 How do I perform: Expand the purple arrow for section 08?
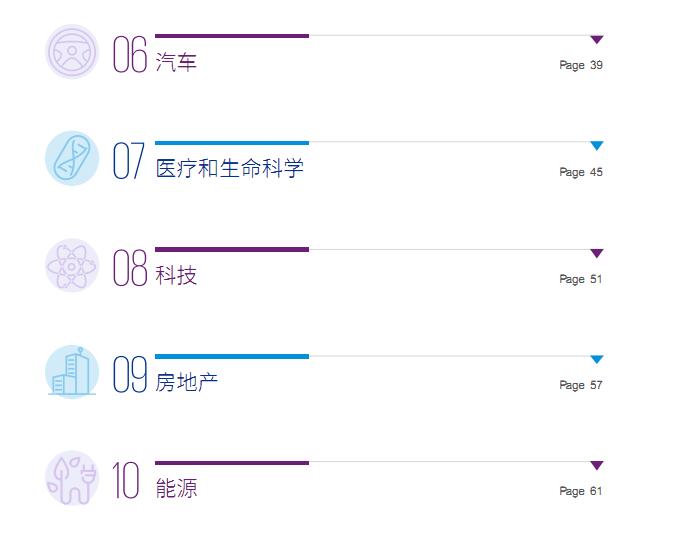coord(597,253)
